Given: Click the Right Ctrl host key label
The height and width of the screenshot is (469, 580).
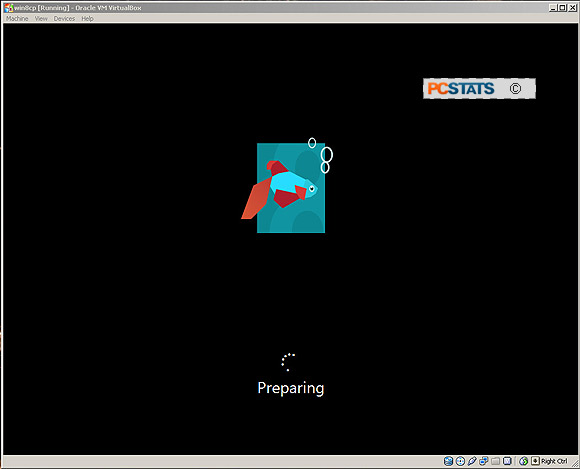Looking at the screenshot, I should 554,461.
